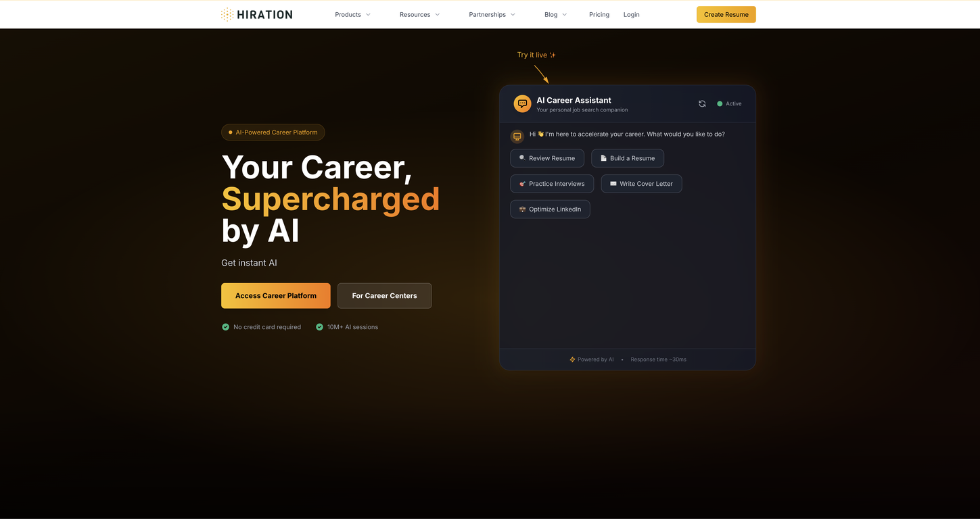Click the green Active status dot

pyautogui.click(x=720, y=103)
